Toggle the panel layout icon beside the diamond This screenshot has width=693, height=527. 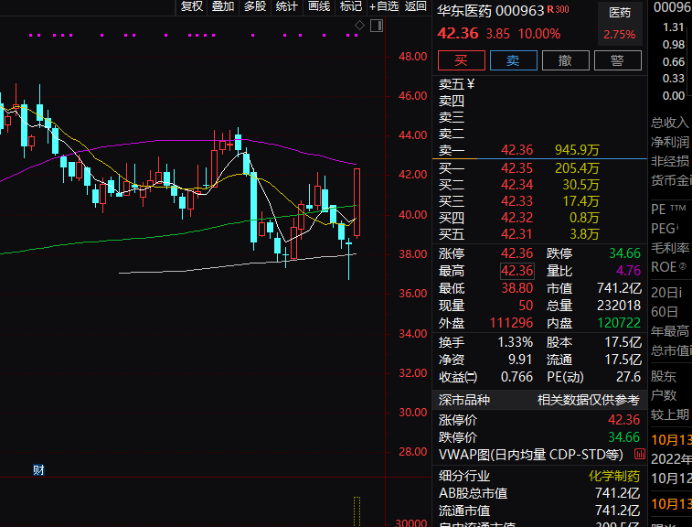(377, 26)
